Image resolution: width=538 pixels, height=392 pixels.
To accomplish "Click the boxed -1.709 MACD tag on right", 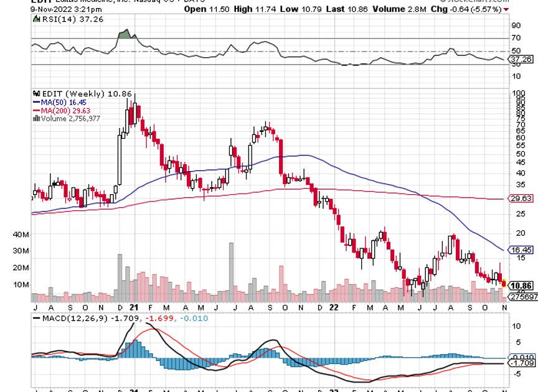I will pos(522,363).
